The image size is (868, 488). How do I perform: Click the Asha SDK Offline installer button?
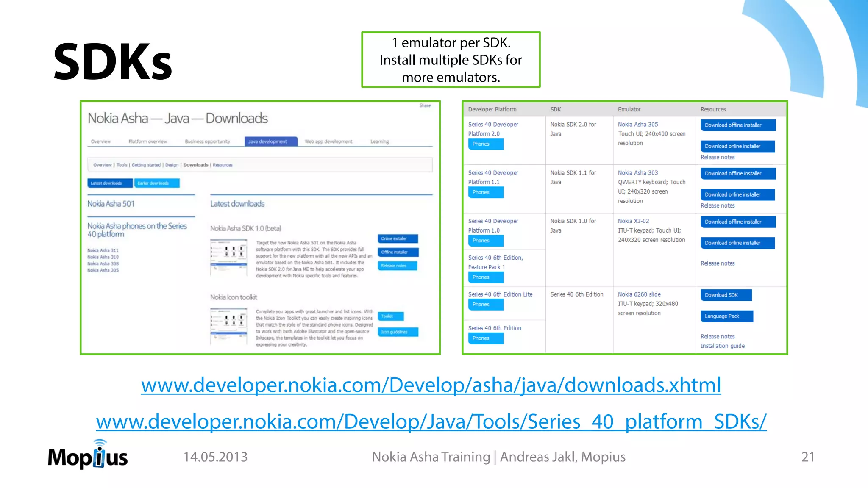tap(398, 252)
